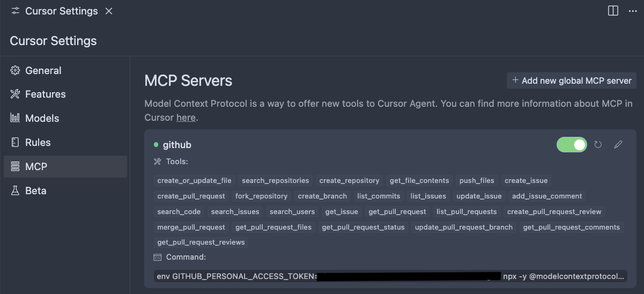Select the MCP settings section

click(36, 166)
